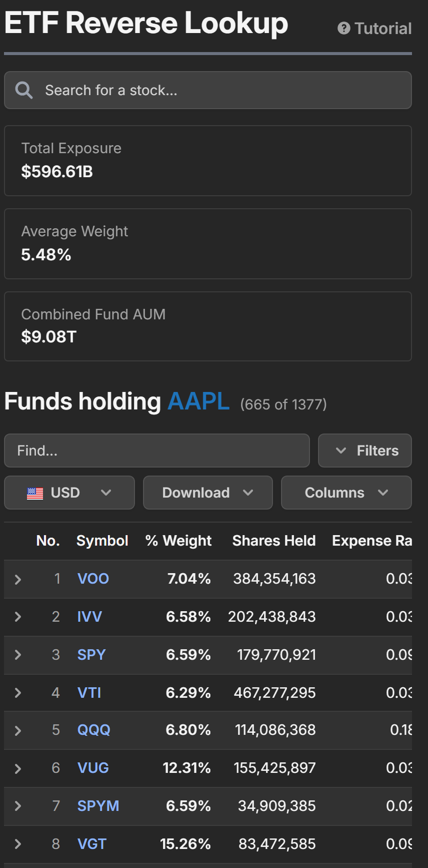Click the 6.80% weight value
The width and height of the screenshot is (428, 868).
click(188, 730)
